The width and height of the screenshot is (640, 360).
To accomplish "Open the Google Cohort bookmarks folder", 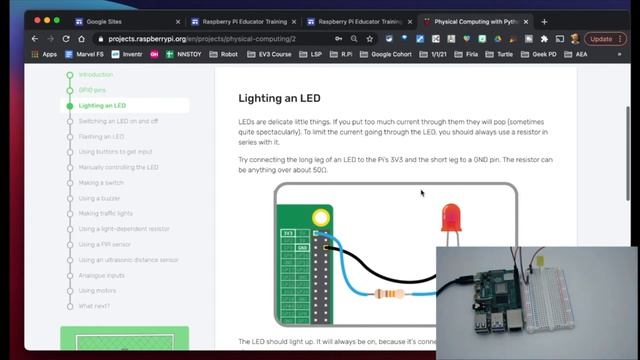I will click(386, 54).
